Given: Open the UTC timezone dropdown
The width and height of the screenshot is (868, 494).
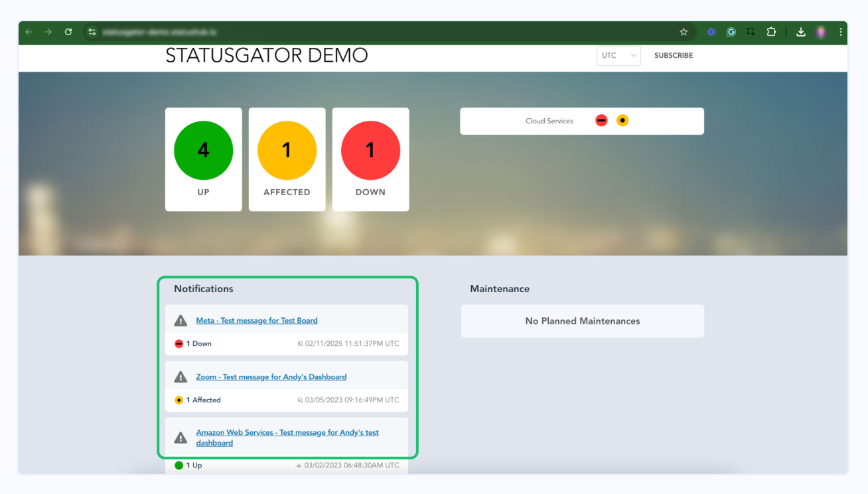Looking at the screenshot, I should (x=618, y=56).
